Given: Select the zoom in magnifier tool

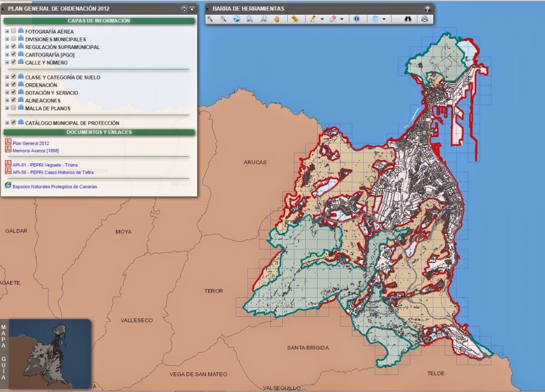Looking at the screenshot, I should pyautogui.click(x=210, y=19).
